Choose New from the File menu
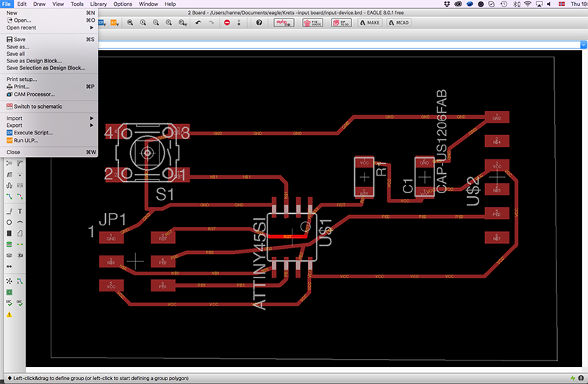Screen dimensions: 588x384 pos(49,12)
